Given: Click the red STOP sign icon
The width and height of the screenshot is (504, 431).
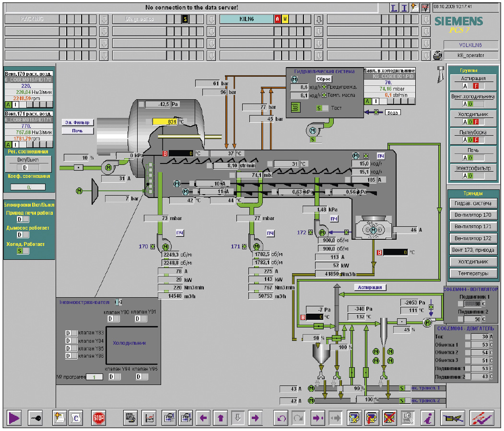Looking at the screenshot, I should (x=98, y=418).
